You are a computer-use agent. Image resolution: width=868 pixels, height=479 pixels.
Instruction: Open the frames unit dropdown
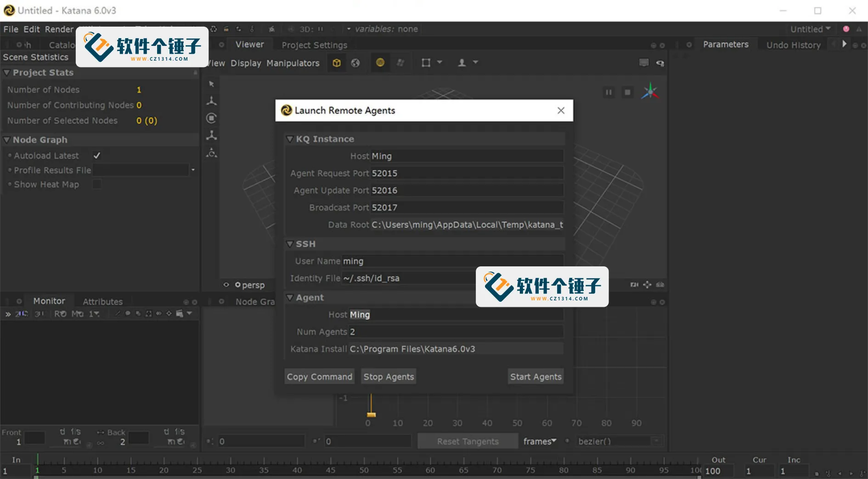point(540,441)
